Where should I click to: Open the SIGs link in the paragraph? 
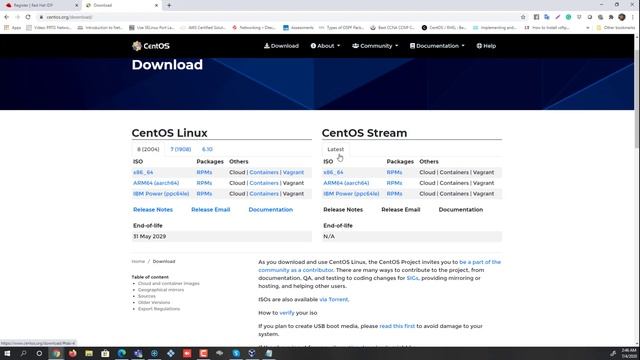pos(412,278)
